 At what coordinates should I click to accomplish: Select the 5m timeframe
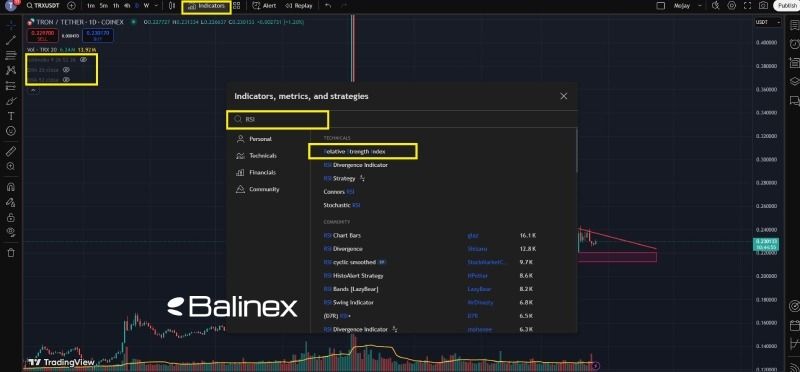[x=104, y=6]
